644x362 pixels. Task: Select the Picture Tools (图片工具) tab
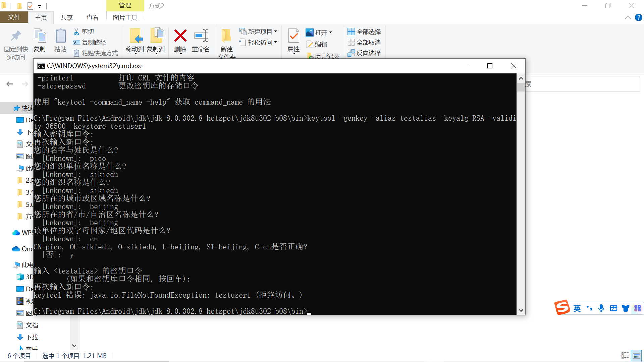[125, 17]
